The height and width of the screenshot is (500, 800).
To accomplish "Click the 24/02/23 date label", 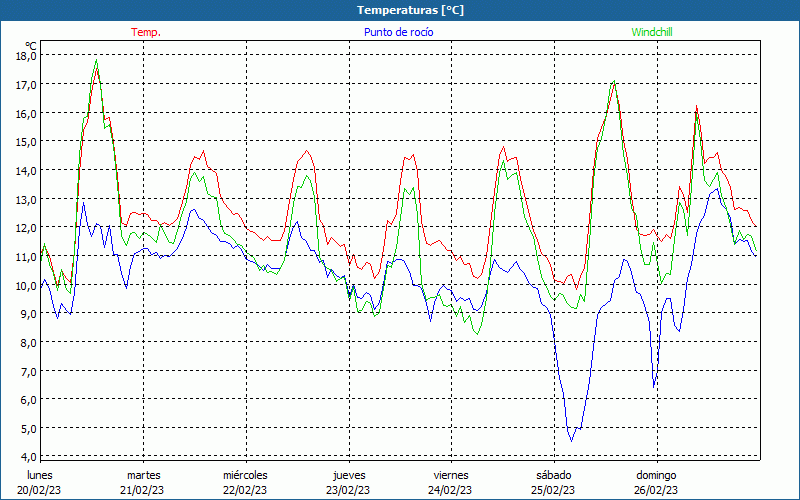I will tap(450, 490).
